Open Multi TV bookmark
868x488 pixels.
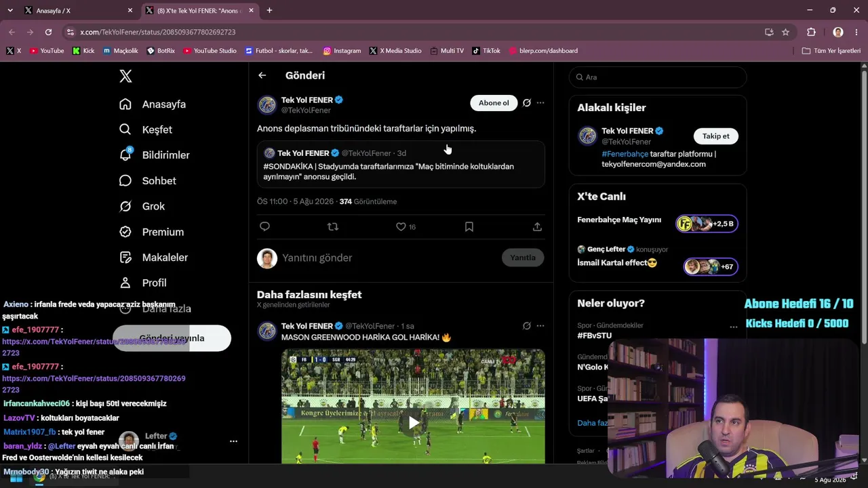point(446,51)
